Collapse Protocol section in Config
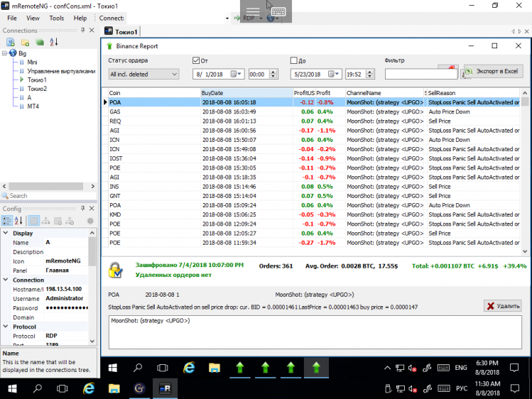 point(6,327)
